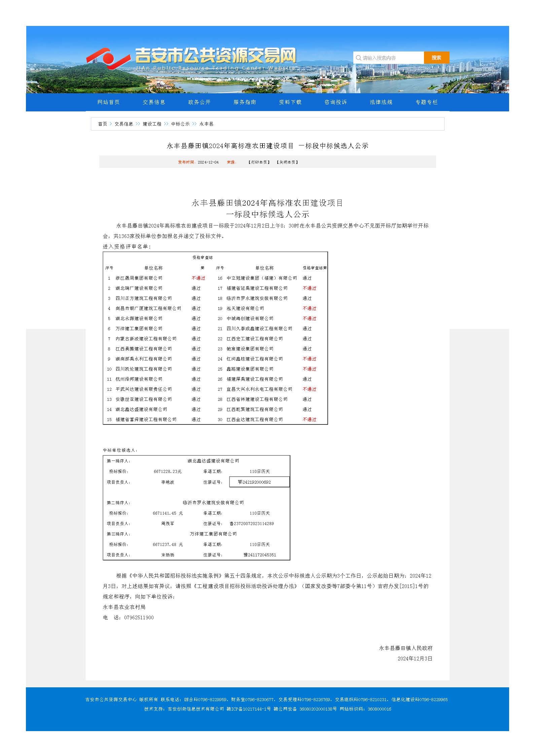Open the 赣ICP备10217144-1号 footer link
The height and width of the screenshot is (756, 534).
coord(249,709)
